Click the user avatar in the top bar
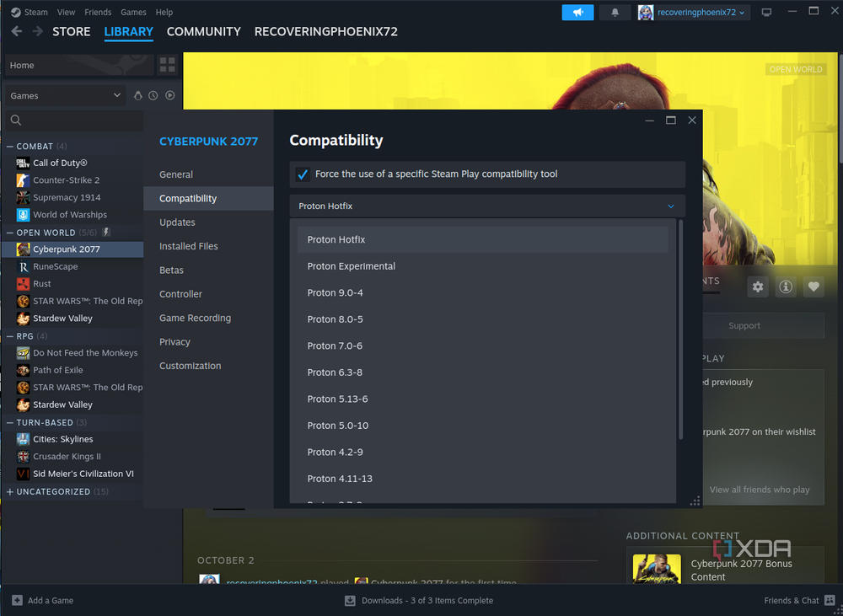Screen dimensions: 843x616 coord(646,12)
